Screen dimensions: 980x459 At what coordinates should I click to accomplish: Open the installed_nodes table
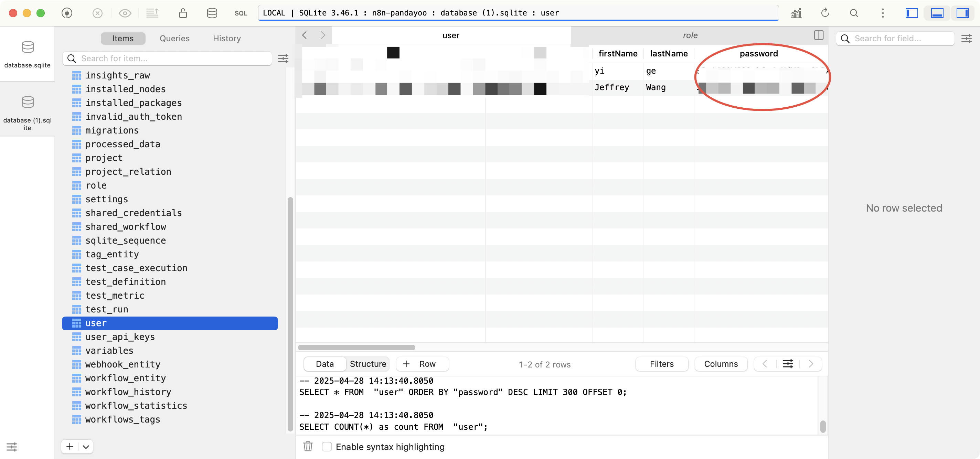click(170, 89)
